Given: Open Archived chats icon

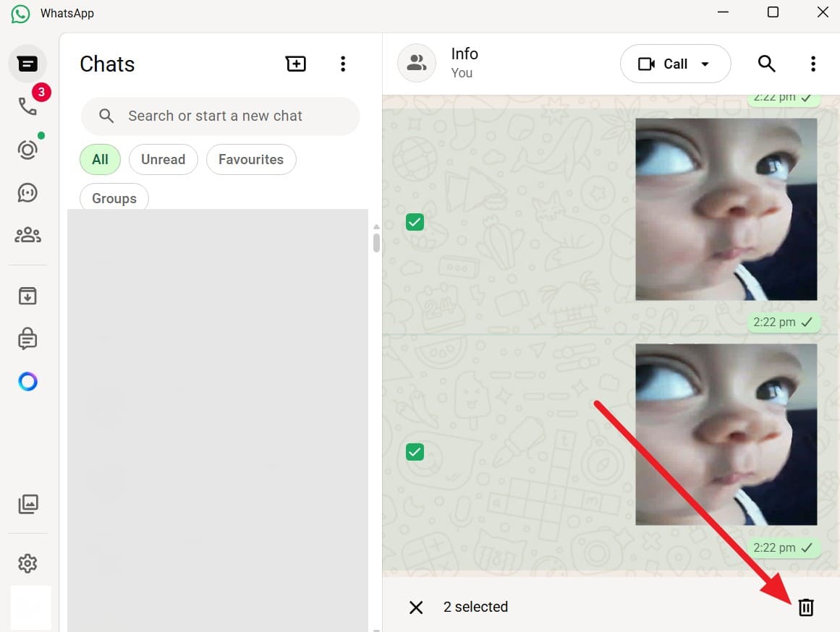Looking at the screenshot, I should pos(27,296).
